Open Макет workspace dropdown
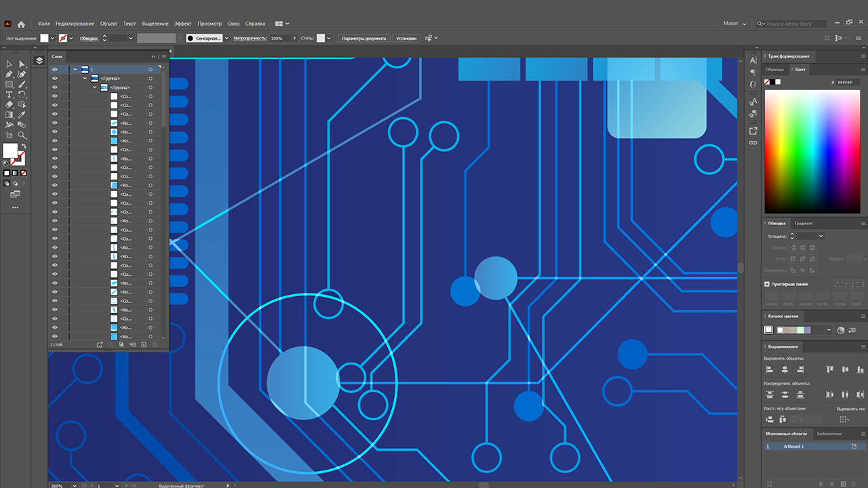The height and width of the screenshot is (488, 868). (735, 24)
